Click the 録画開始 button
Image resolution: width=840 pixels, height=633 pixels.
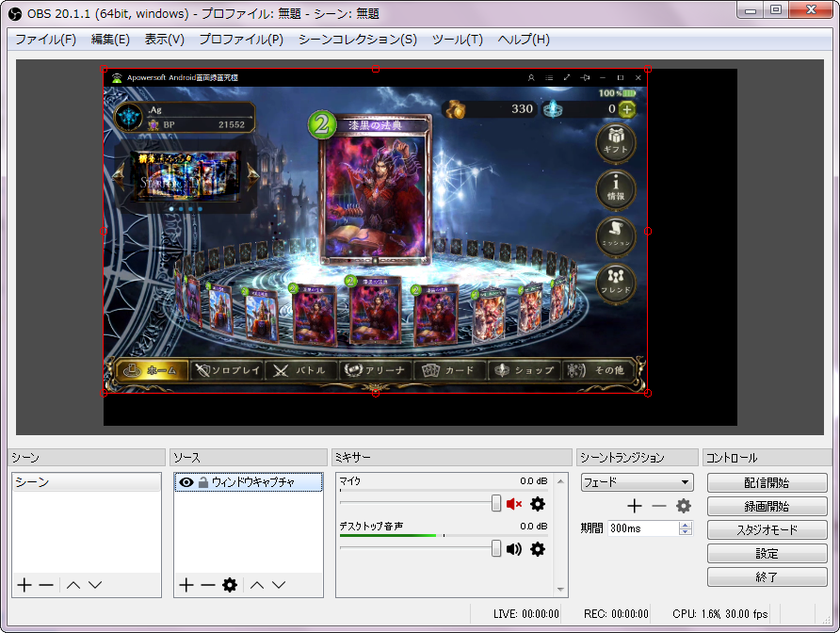(767, 506)
